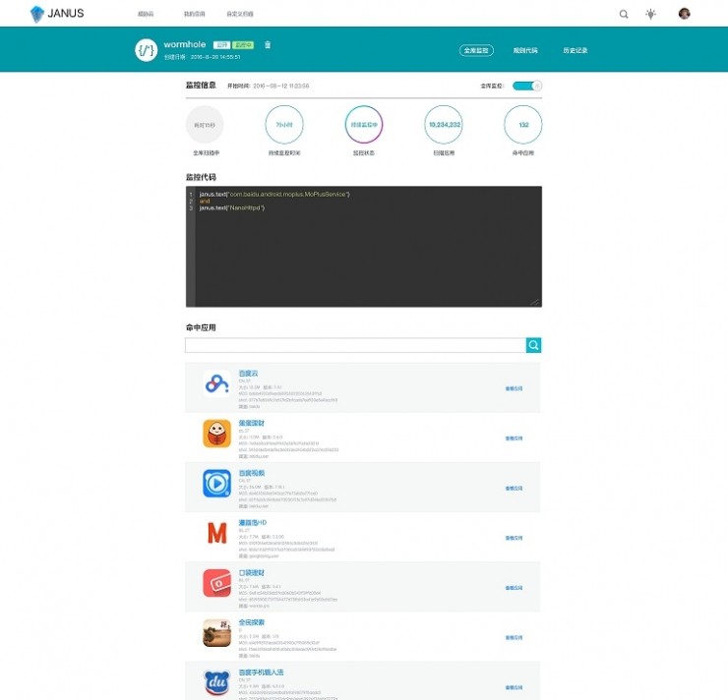Open the custom scan navigation item

point(240,14)
